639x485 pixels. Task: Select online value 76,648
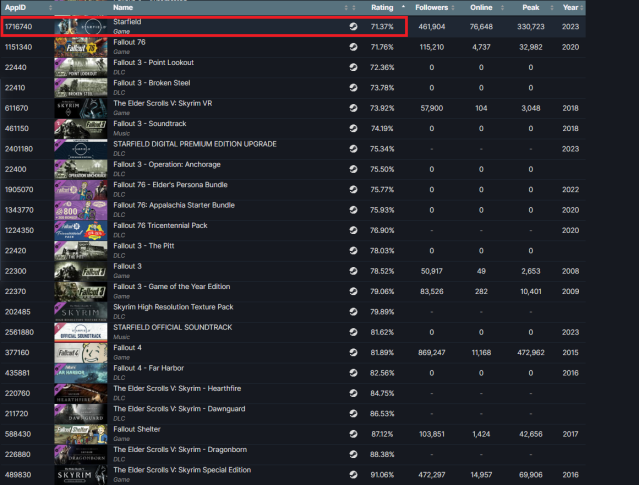click(x=481, y=26)
